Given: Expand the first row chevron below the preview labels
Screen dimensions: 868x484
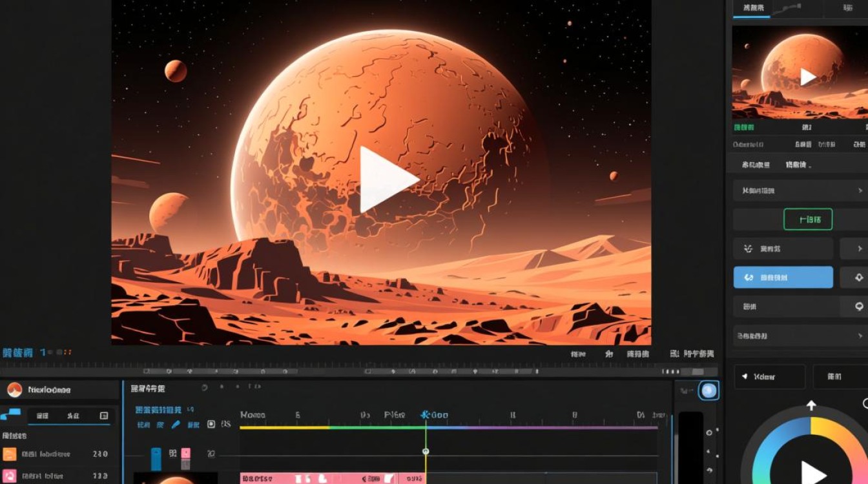Looking at the screenshot, I should 860,190.
